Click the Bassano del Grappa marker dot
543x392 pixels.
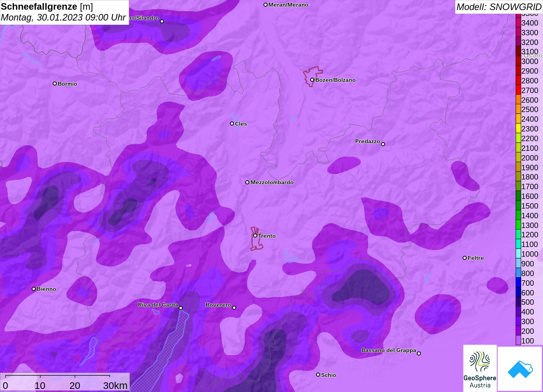pyautogui.click(x=419, y=353)
